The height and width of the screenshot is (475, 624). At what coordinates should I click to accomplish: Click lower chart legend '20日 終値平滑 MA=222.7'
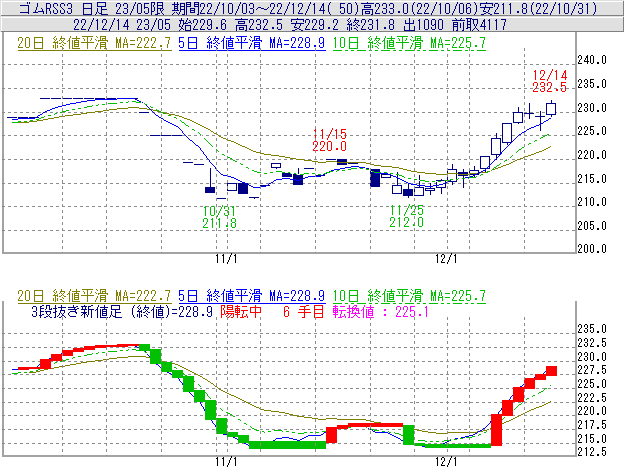click(94, 296)
